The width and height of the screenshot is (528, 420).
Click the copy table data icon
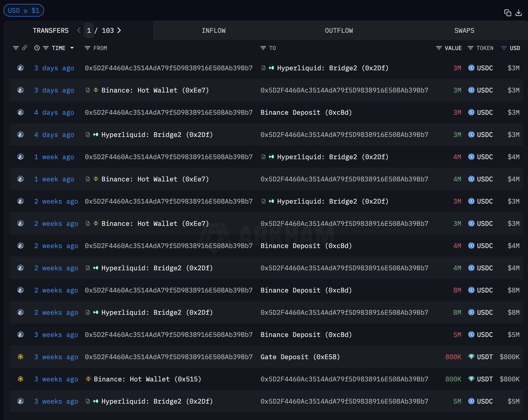[x=507, y=13]
